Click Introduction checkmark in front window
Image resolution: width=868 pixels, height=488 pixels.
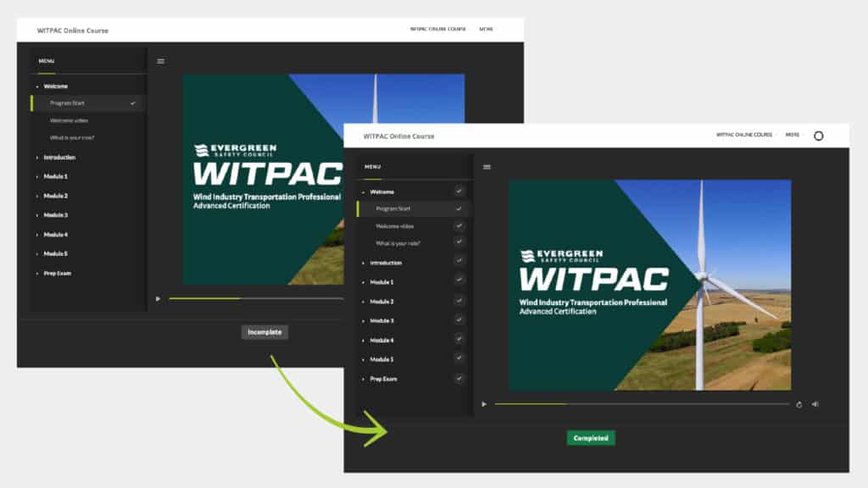click(x=459, y=261)
